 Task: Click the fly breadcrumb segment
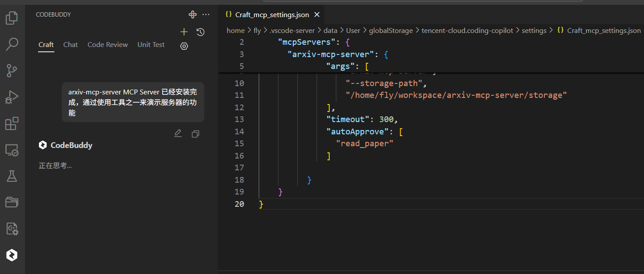pyautogui.click(x=257, y=30)
